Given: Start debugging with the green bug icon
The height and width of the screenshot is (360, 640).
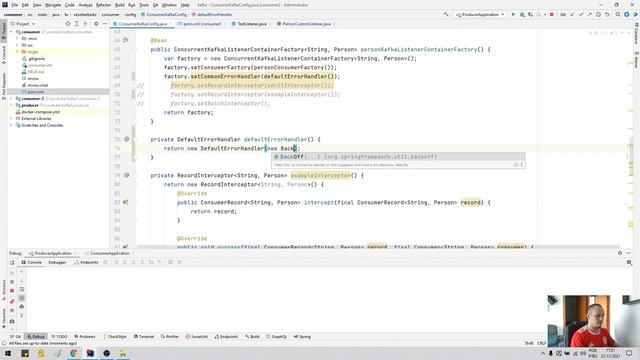Looking at the screenshot, I should pos(522,14).
